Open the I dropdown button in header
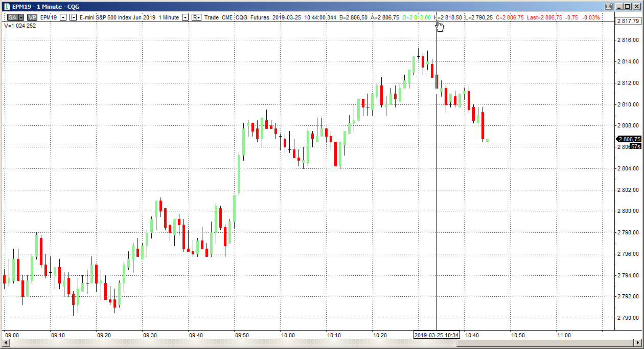 73,17
